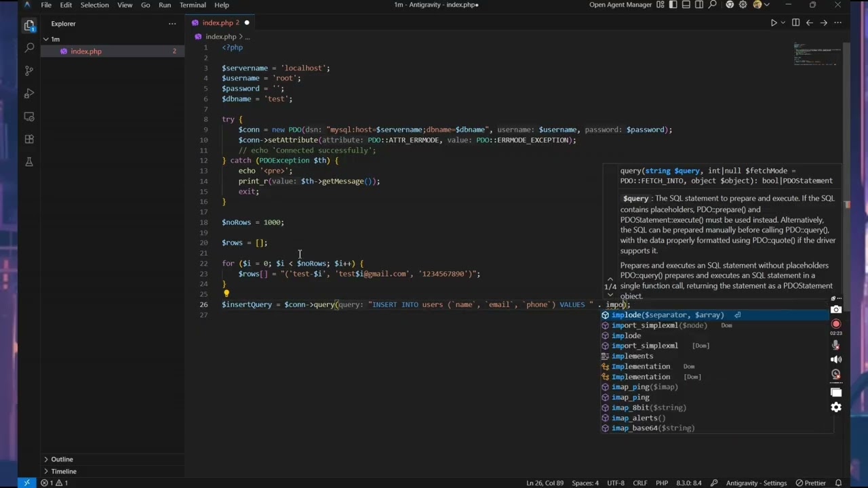Toggle the webcam in recorder overlay
868x488 pixels.
[x=836, y=375]
